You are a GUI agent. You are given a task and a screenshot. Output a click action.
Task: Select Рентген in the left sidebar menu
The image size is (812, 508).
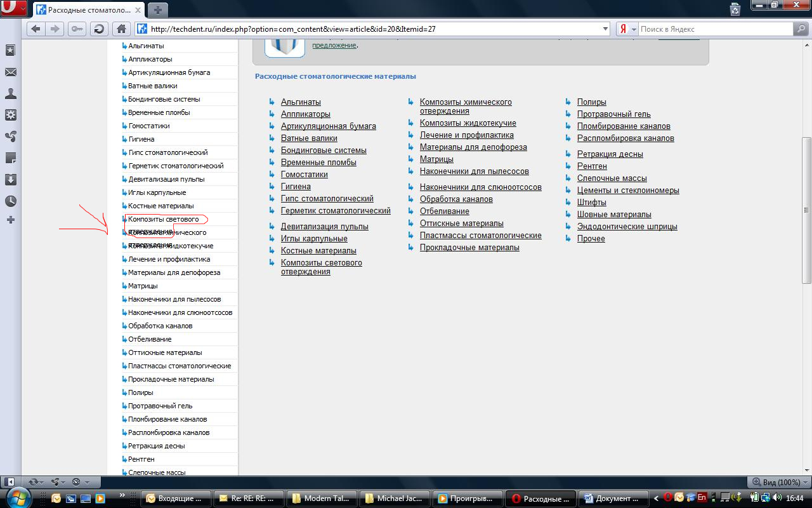[141, 459]
